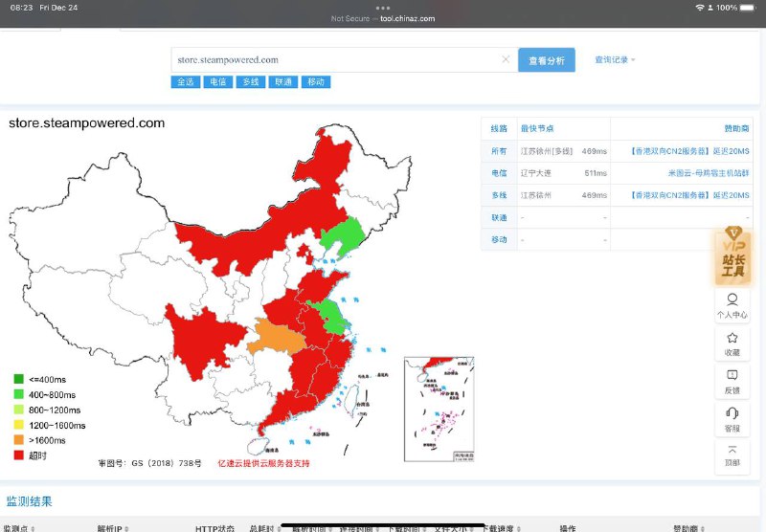Select the 电信 row label in the table
Image resolution: width=766 pixels, height=532 pixels.
(499, 173)
